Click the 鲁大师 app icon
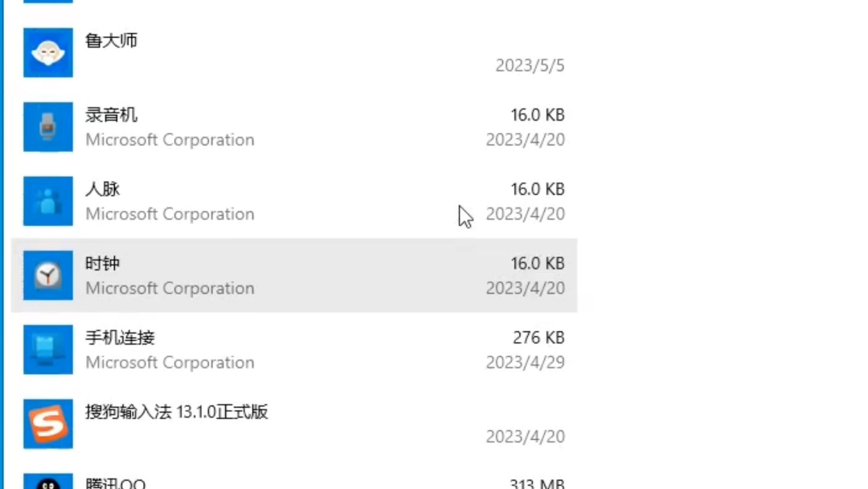 (47, 52)
